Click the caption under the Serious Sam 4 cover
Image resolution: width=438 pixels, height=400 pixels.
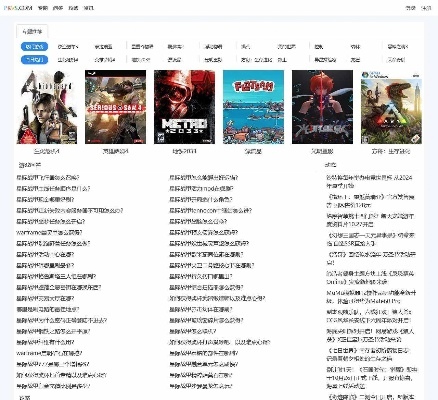pyautogui.click(x=115, y=151)
